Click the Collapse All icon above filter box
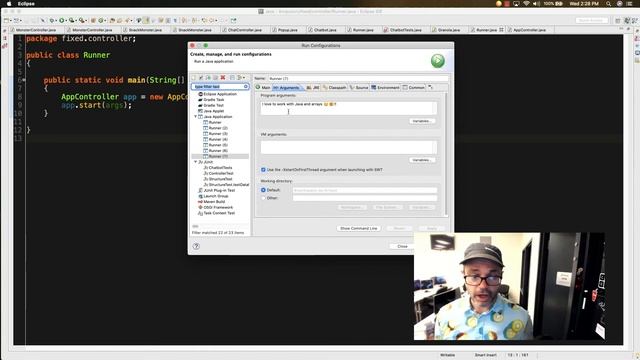 click(x=232, y=78)
